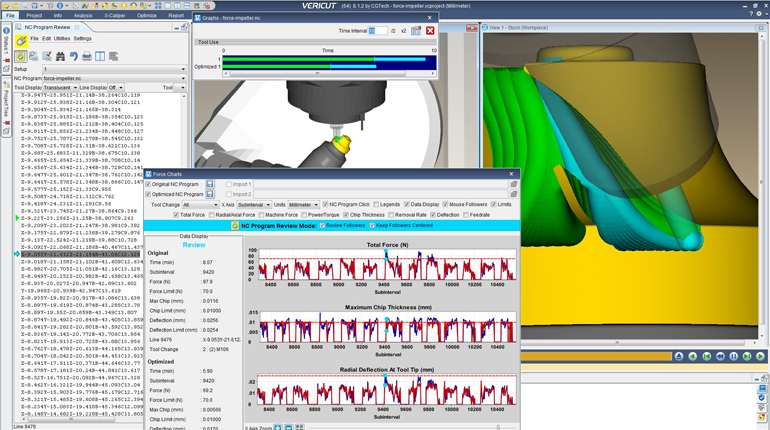Click the Optimize ribbon tab
This screenshot has width=770, height=430.
click(146, 16)
